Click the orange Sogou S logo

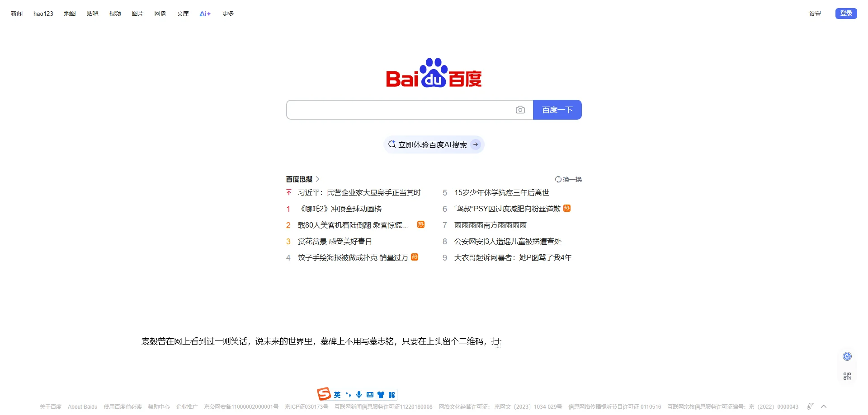click(x=324, y=394)
